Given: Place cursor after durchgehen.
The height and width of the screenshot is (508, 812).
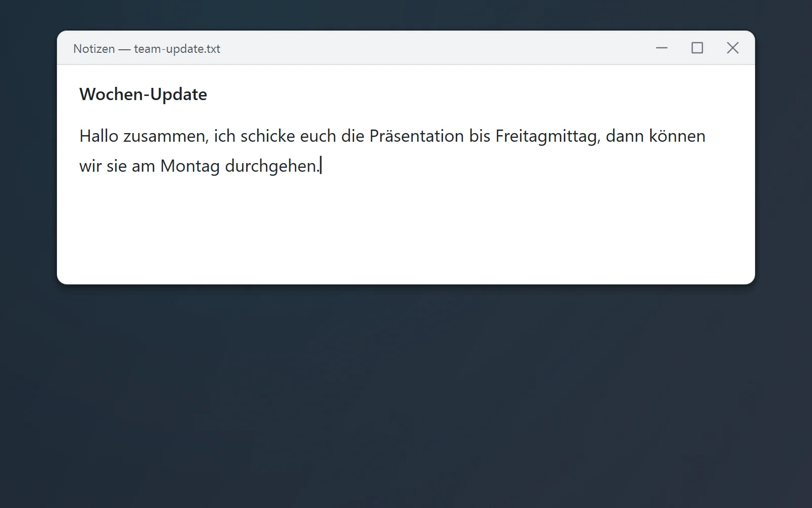Looking at the screenshot, I should (321, 166).
